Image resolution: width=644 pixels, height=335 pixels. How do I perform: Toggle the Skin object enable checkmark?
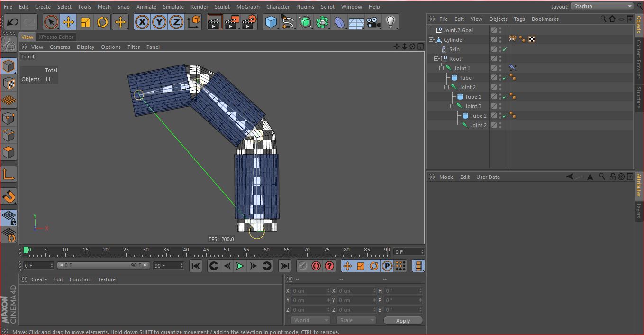pos(505,49)
